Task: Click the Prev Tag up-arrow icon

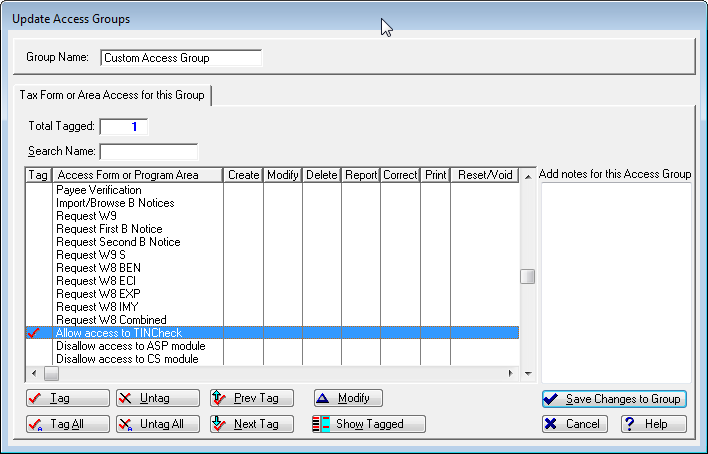Action: coord(220,398)
